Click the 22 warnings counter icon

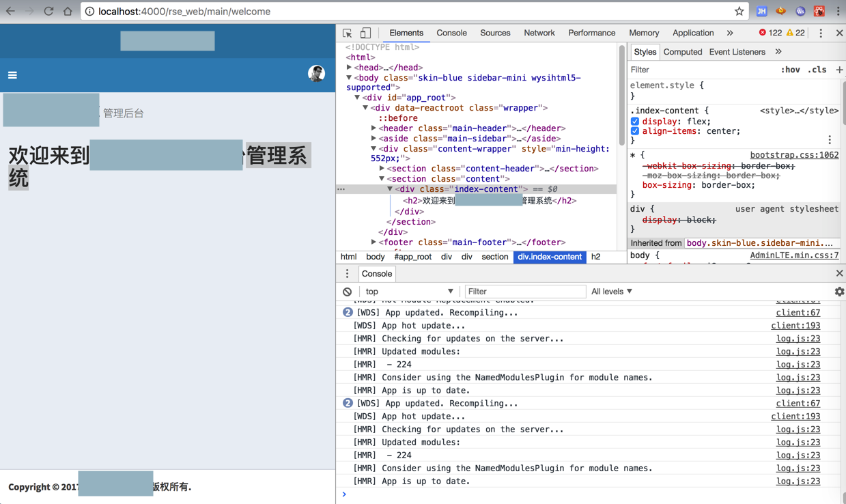(x=795, y=33)
